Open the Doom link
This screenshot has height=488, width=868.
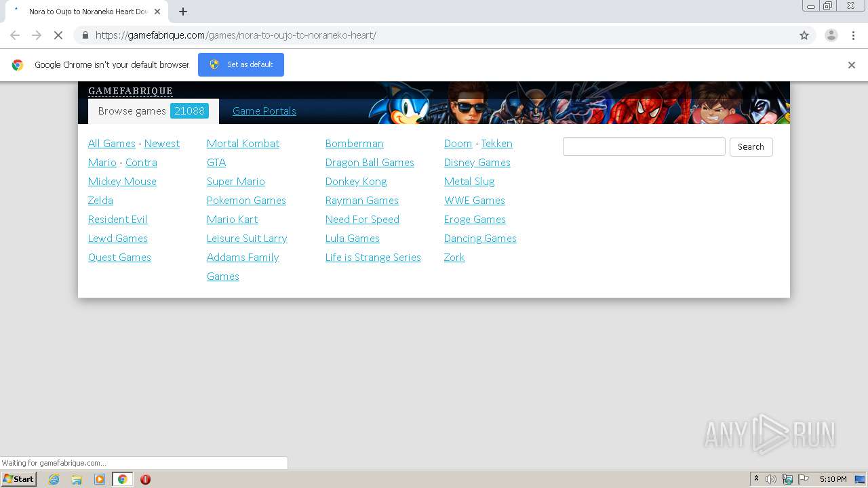click(458, 144)
